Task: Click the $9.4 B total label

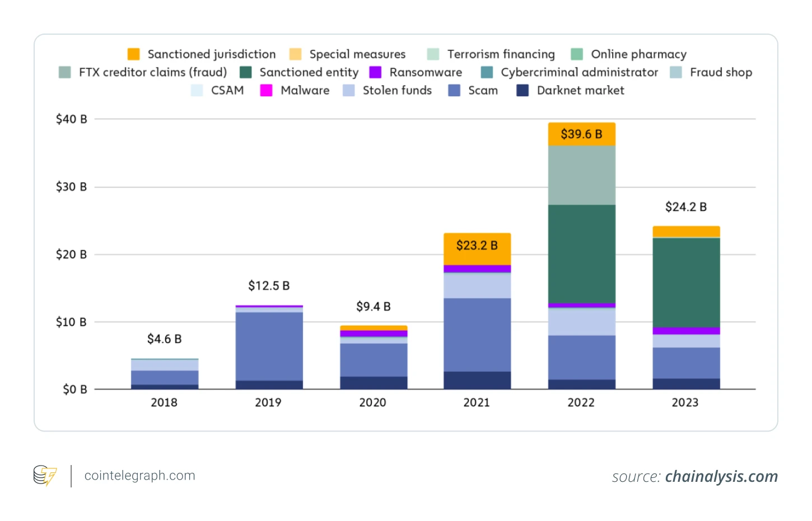Action: (373, 307)
